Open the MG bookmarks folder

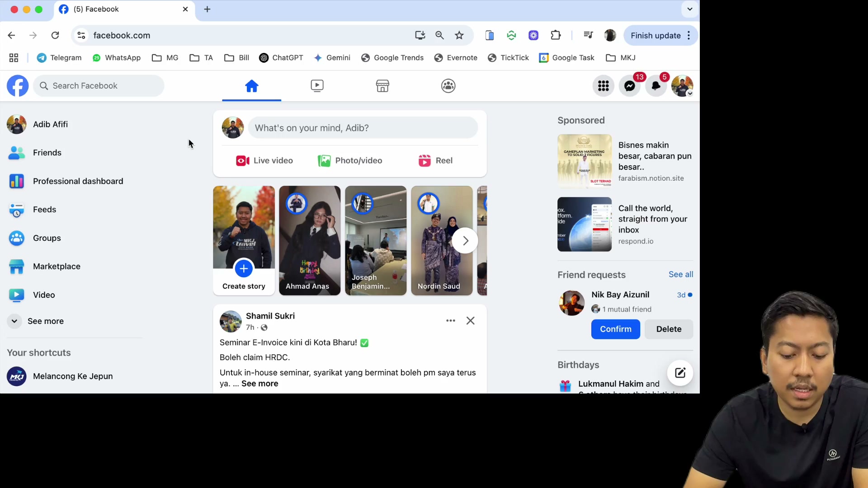165,58
